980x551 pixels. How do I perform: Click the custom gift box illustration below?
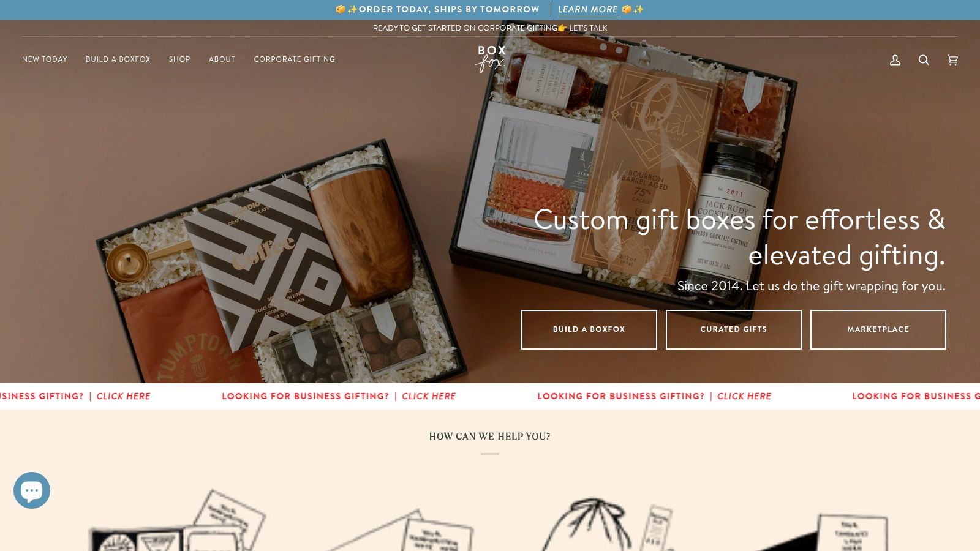pyautogui.click(x=178, y=520)
